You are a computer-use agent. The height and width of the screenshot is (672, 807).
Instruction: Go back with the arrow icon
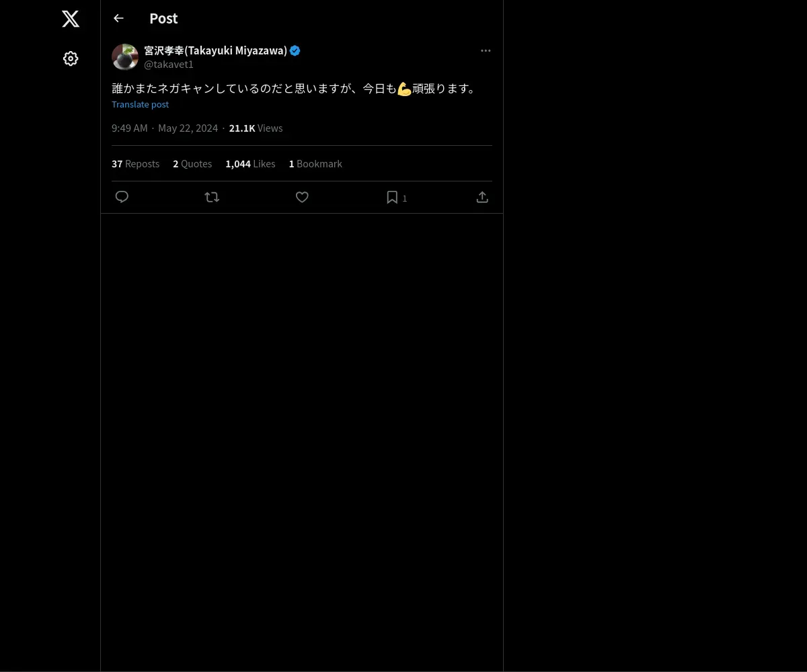(x=118, y=18)
